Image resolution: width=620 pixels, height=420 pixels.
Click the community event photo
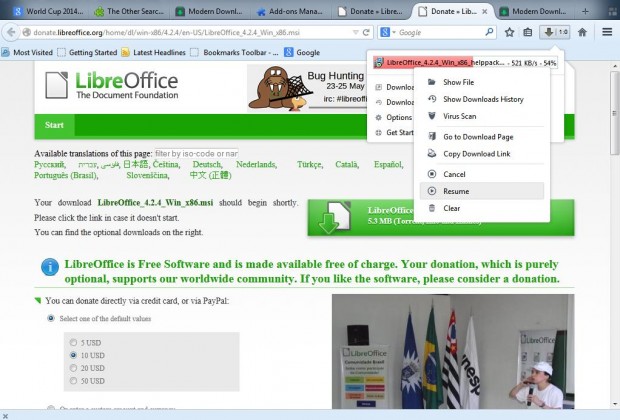coord(453,351)
